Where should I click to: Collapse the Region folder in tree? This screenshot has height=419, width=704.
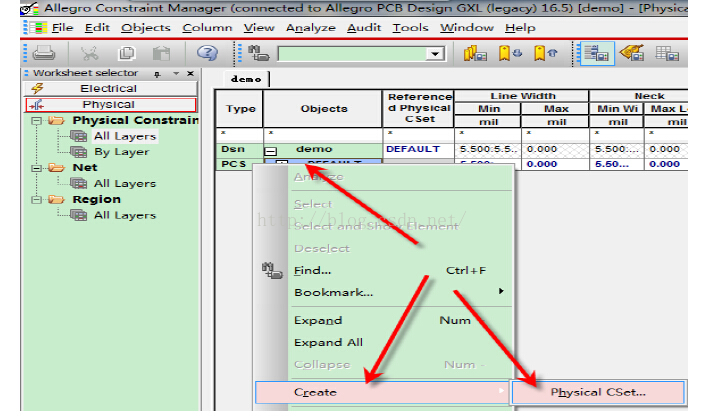coord(39,199)
